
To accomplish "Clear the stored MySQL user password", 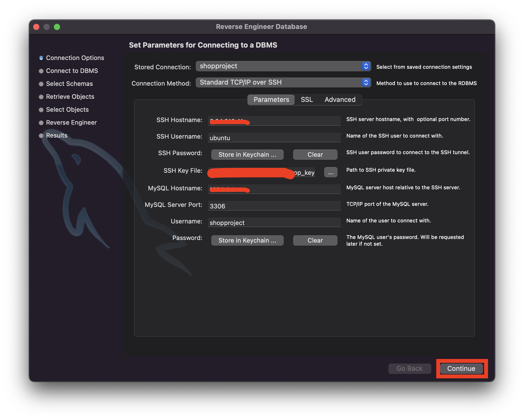I will 315,240.
